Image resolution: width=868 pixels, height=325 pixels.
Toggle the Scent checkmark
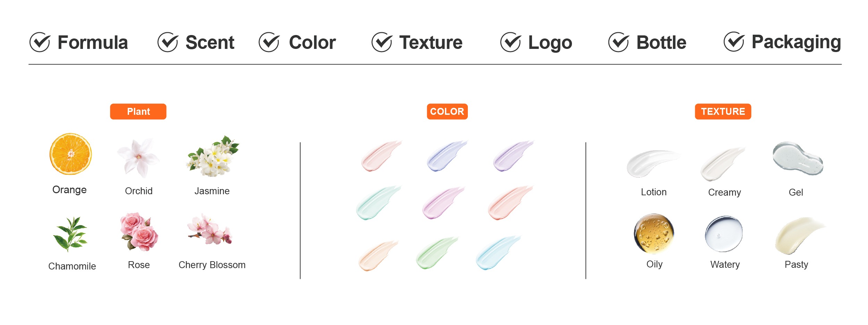point(168,42)
